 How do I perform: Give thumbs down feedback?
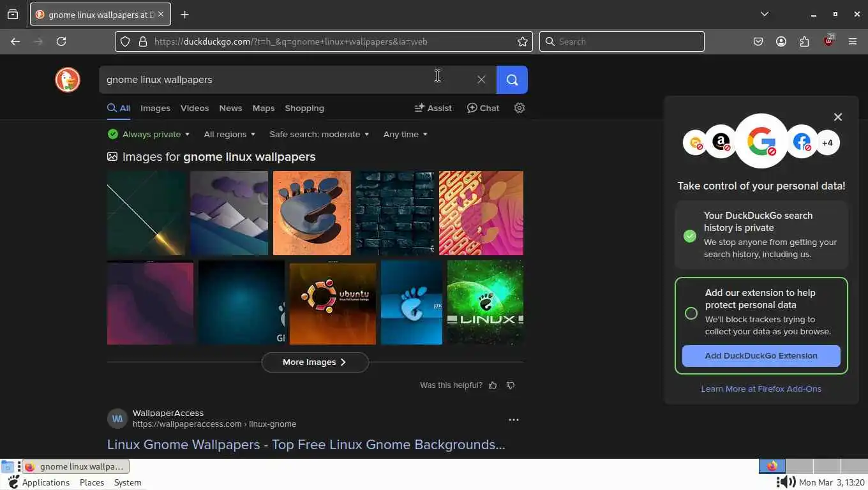click(x=510, y=385)
